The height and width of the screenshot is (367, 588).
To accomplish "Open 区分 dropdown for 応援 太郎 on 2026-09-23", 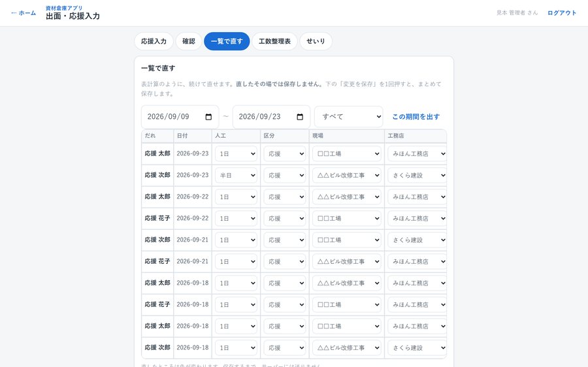I will pos(285,153).
